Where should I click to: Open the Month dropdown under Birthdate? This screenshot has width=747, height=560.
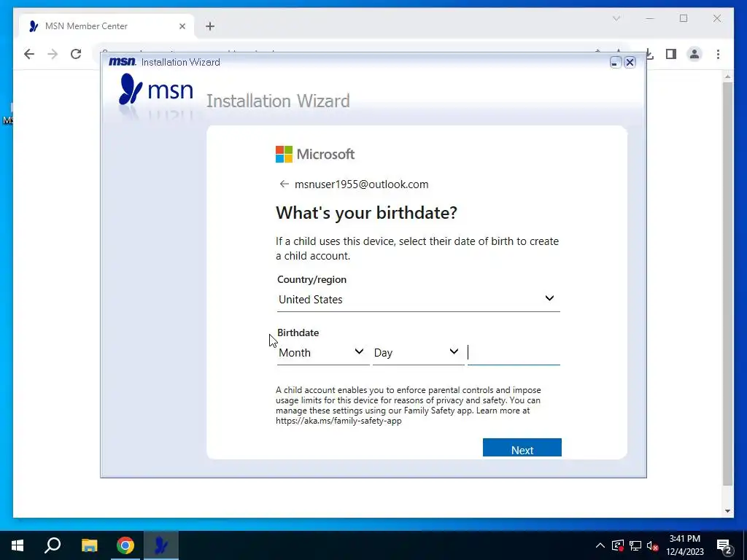(x=323, y=352)
